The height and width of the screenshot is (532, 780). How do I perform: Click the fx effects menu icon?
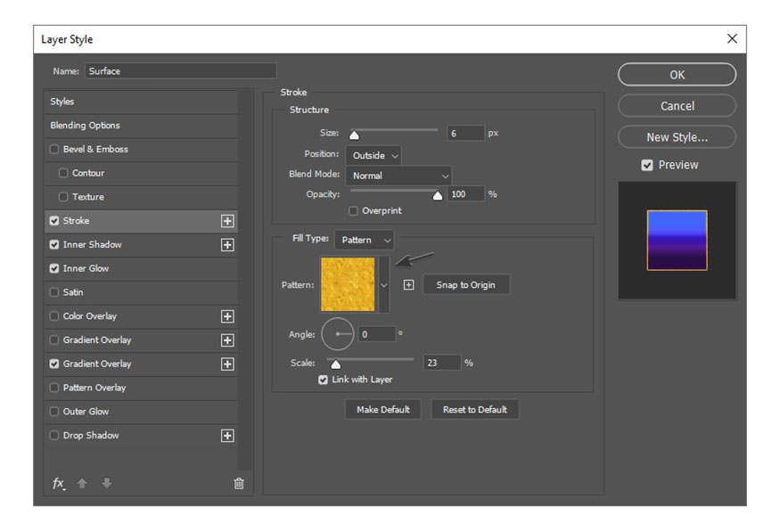59,483
